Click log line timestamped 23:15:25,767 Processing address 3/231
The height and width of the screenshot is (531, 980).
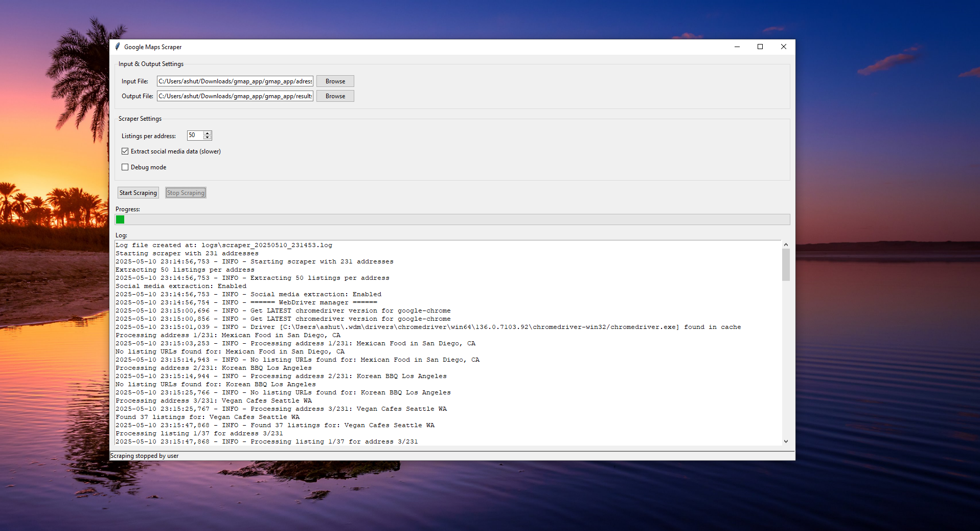point(281,409)
